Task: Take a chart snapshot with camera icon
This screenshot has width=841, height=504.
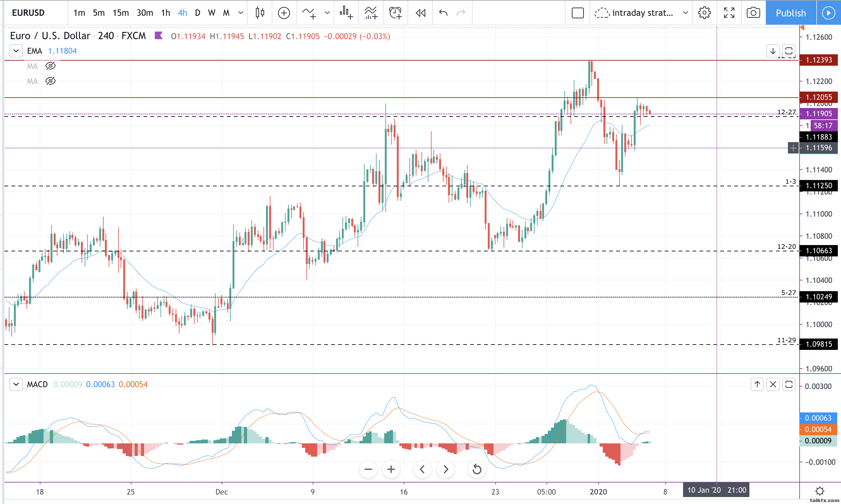Action: [x=753, y=13]
